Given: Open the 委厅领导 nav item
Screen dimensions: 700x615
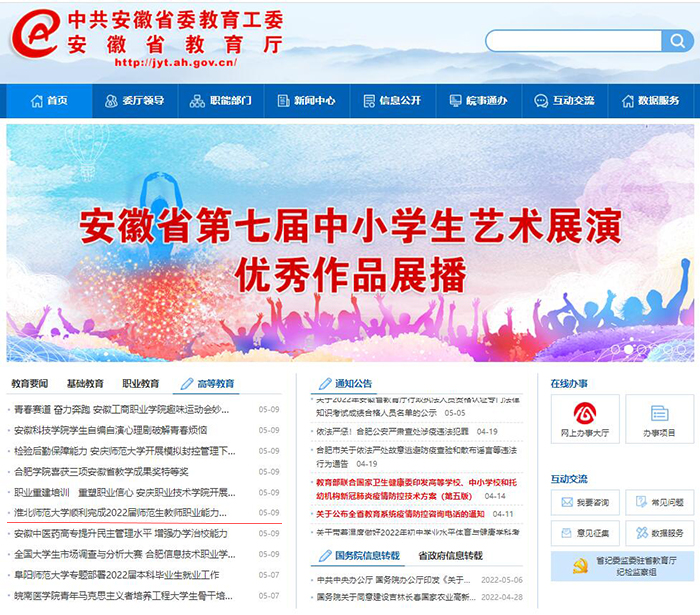Looking at the screenshot, I should coord(135,101).
